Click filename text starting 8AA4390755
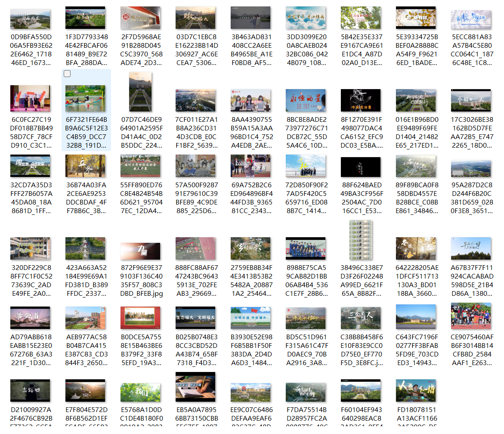 click(252, 133)
